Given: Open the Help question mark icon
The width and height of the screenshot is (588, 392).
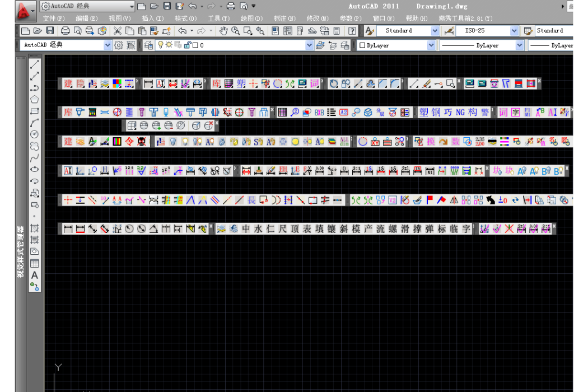Looking at the screenshot, I should [x=352, y=31].
